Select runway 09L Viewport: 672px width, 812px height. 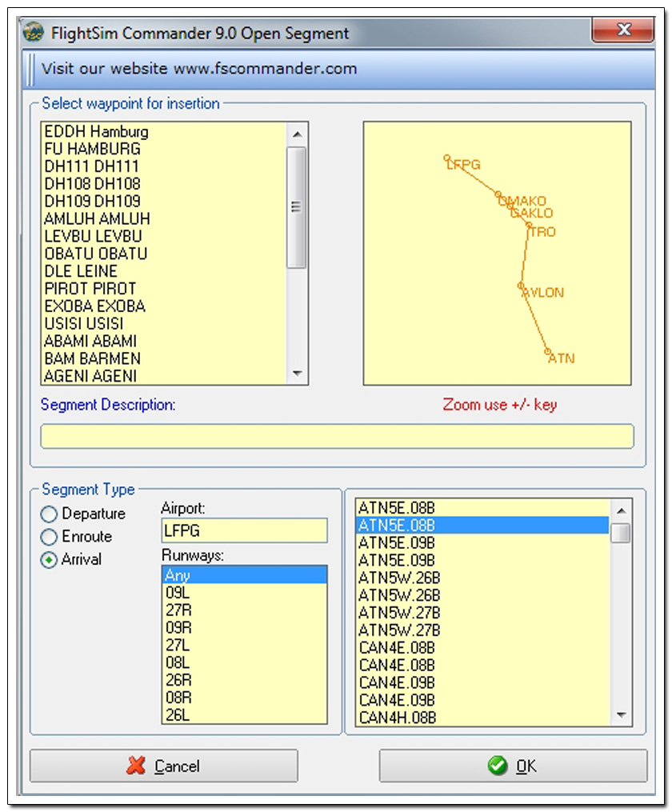coord(244,593)
